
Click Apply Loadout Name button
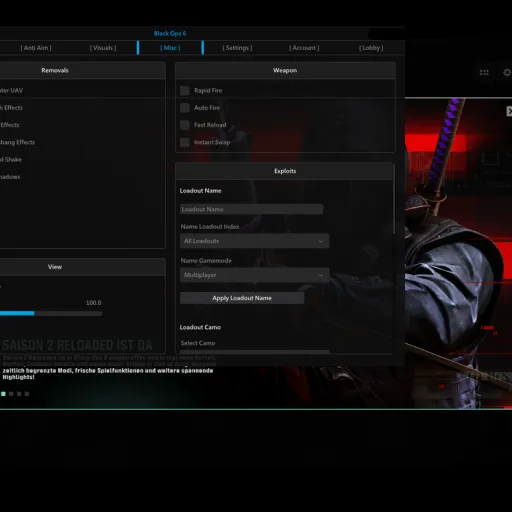click(242, 298)
